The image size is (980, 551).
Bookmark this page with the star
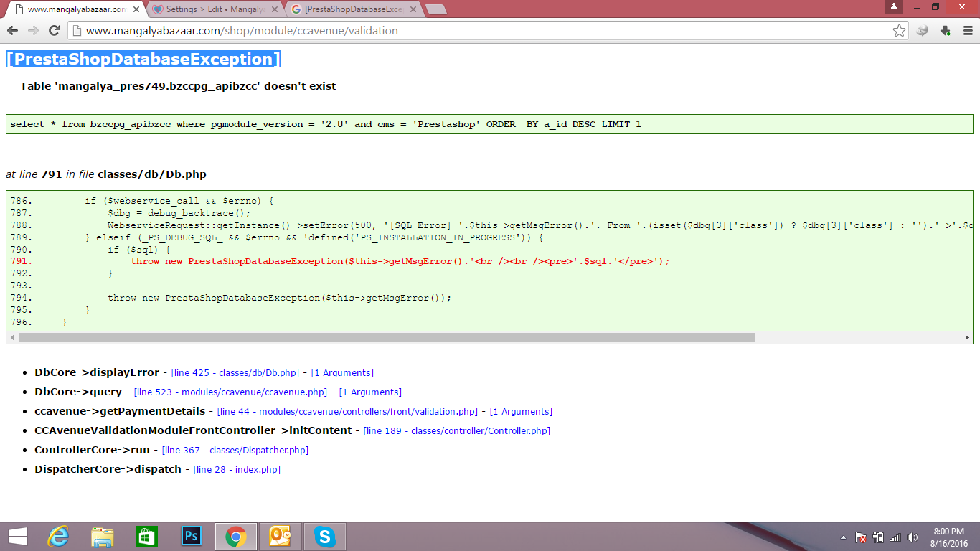[899, 31]
